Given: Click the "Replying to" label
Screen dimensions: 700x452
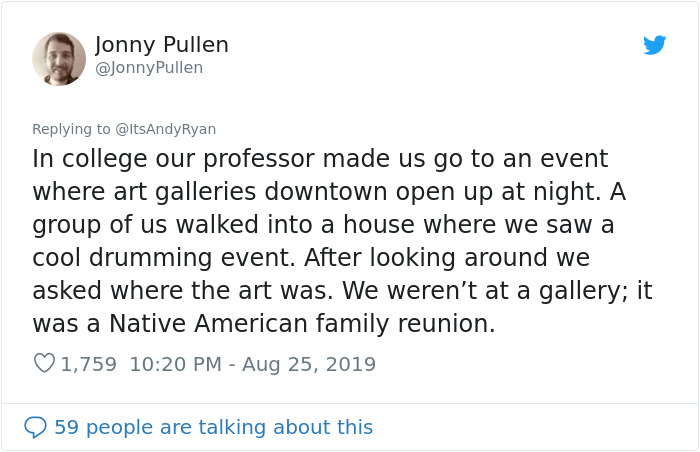Looking at the screenshot, I should pyautogui.click(x=72, y=129).
